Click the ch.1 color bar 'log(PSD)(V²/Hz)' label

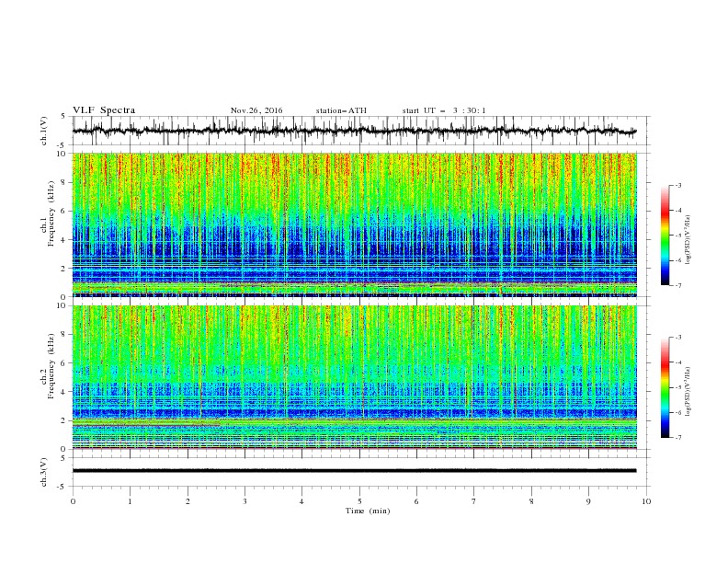(688, 240)
